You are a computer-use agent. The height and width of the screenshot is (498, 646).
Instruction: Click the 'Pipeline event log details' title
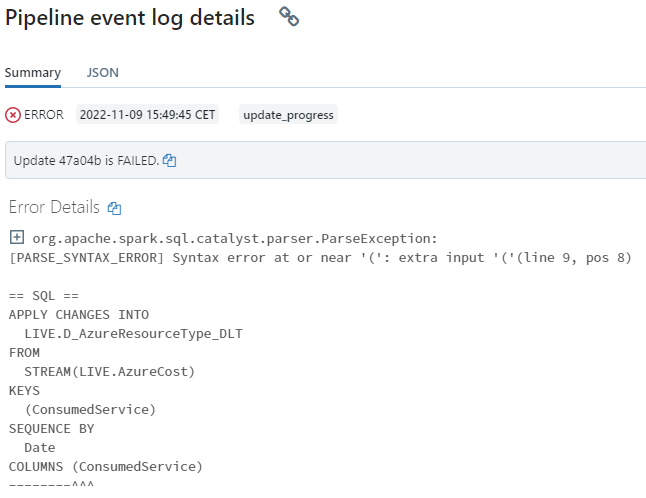coord(130,18)
